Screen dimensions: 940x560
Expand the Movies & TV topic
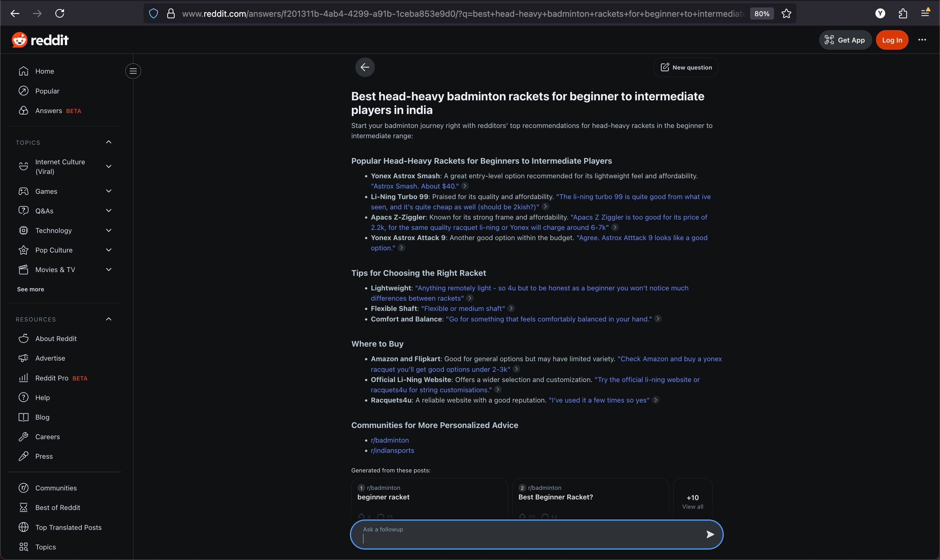[109, 269]
